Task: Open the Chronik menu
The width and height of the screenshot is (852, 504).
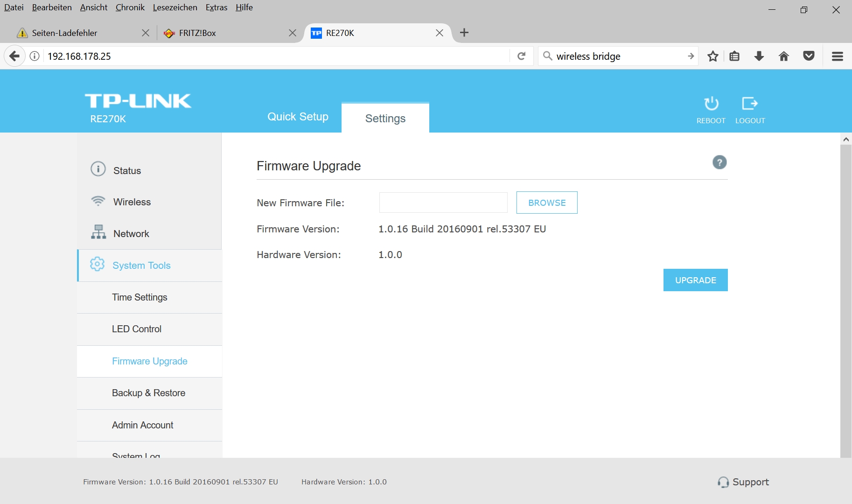Action: click(x=130, y=7)
